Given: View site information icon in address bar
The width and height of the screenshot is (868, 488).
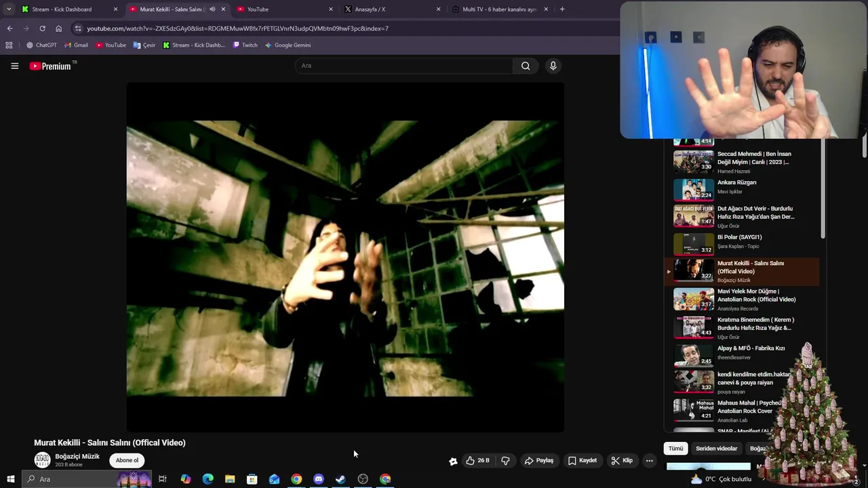Looking at the screenshot, I should tap(78, 28).
